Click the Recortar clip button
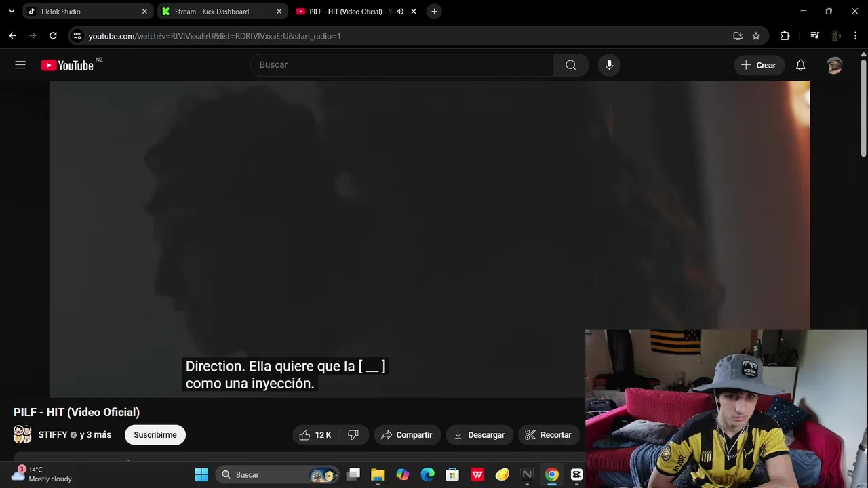 coord(549,435)
